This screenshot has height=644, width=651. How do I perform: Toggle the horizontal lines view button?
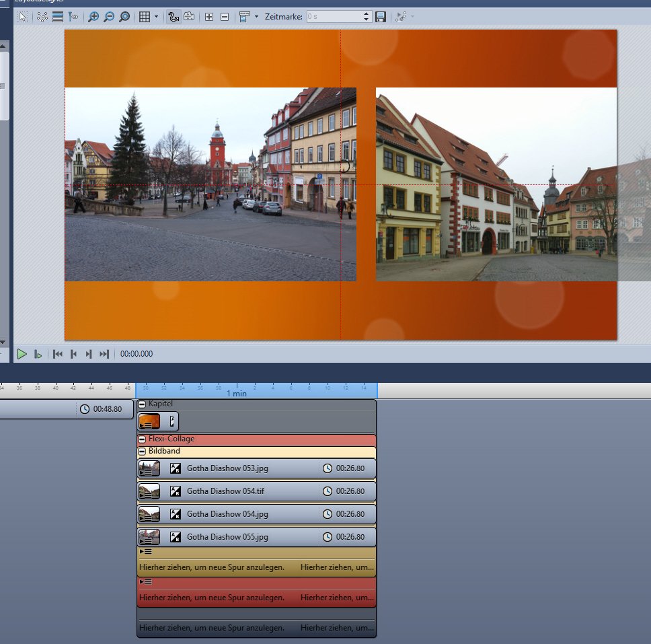(x=58, y=17)
